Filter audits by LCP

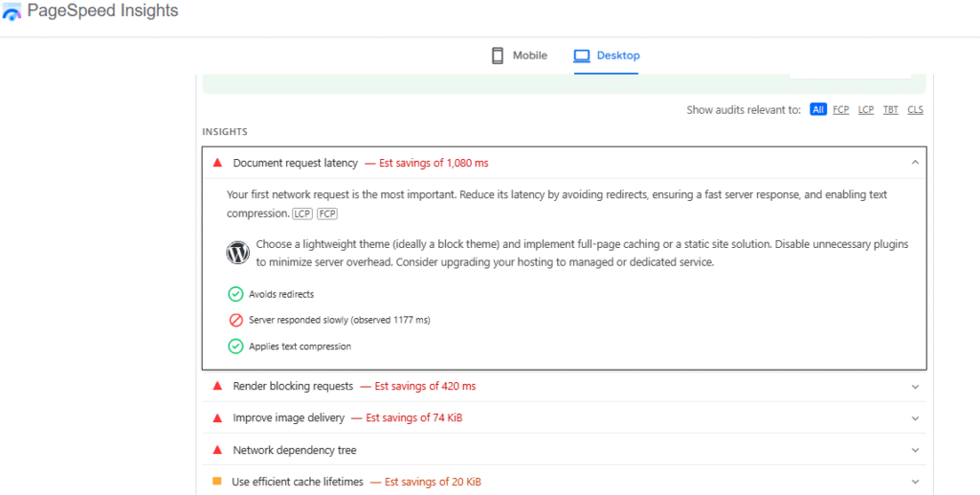pos(865,110)
